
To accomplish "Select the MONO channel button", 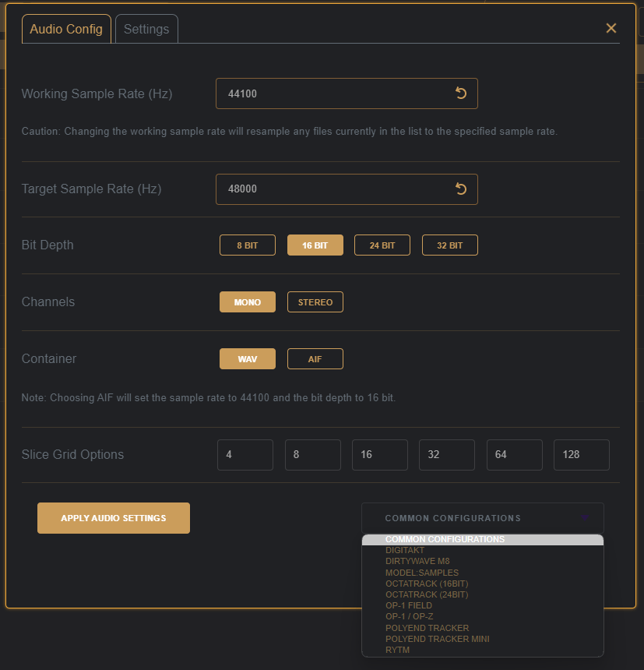I will (248, 302).
